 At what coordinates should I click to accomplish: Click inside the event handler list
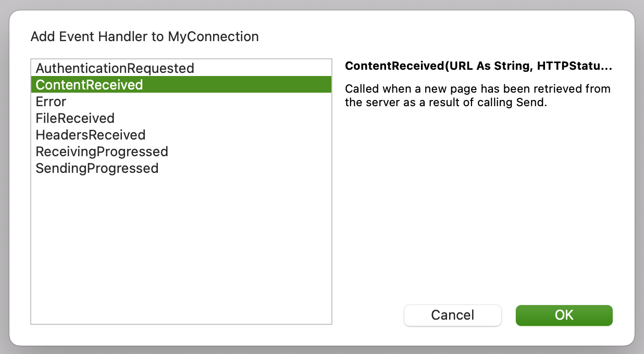(181, 234)
